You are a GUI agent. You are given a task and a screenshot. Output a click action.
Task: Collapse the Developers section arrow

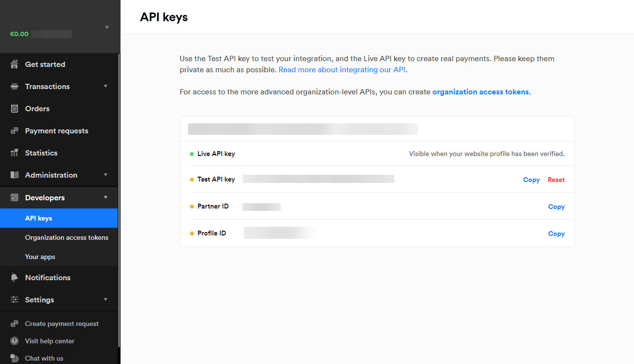pyautogui.click(x=106, y=198)
